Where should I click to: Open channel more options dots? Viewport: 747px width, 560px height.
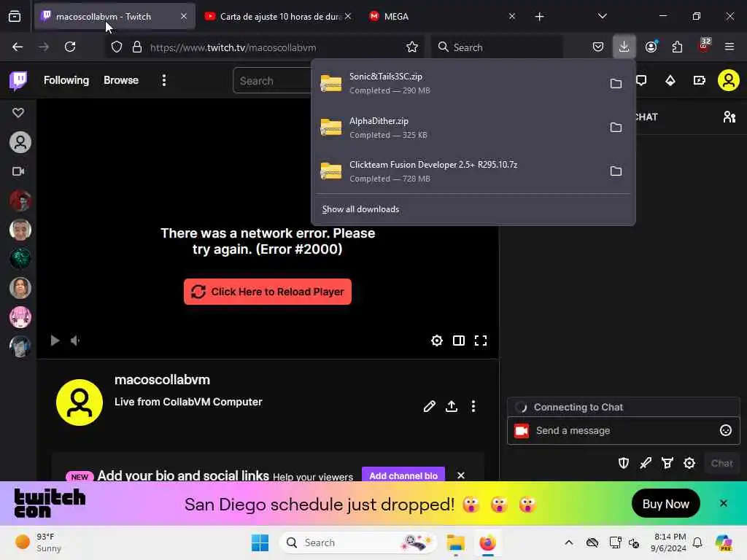(473, 406)
